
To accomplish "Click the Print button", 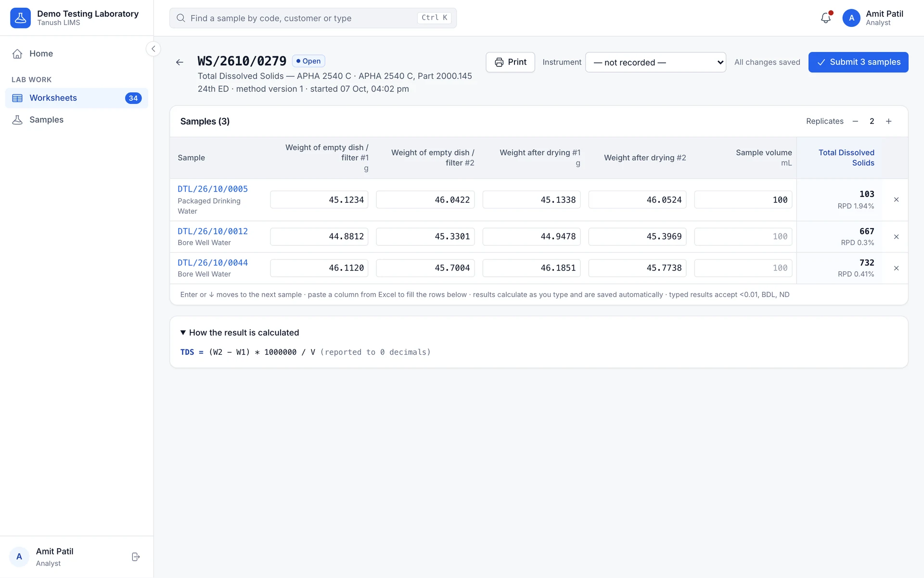I will coord(510,62).
